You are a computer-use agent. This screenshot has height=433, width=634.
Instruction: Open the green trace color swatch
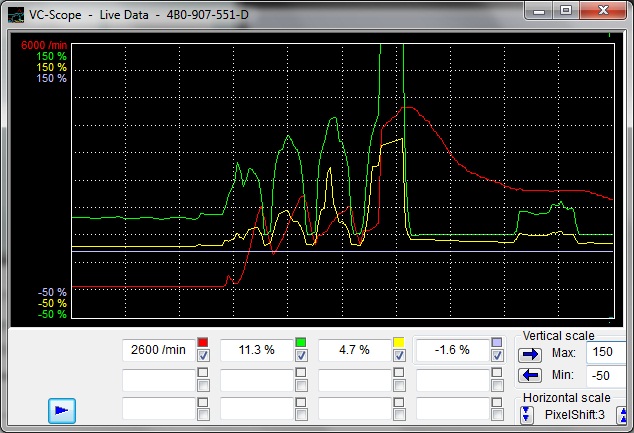(301, 343)
